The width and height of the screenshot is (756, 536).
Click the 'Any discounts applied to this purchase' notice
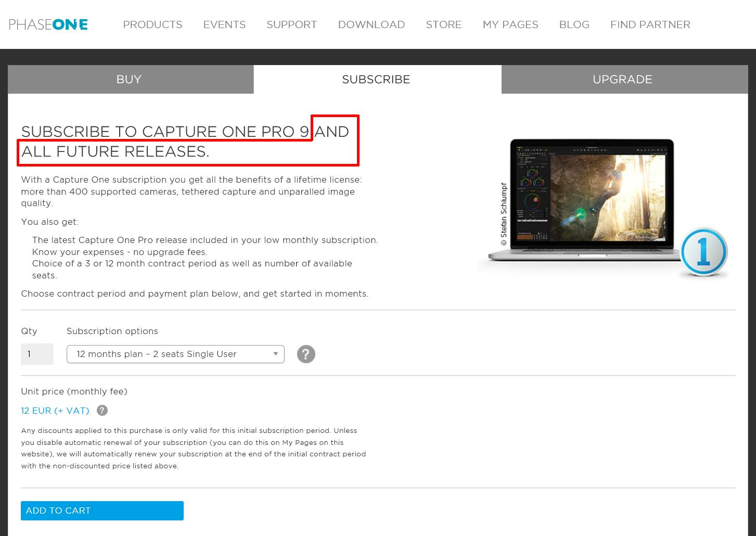coord(194,448)
